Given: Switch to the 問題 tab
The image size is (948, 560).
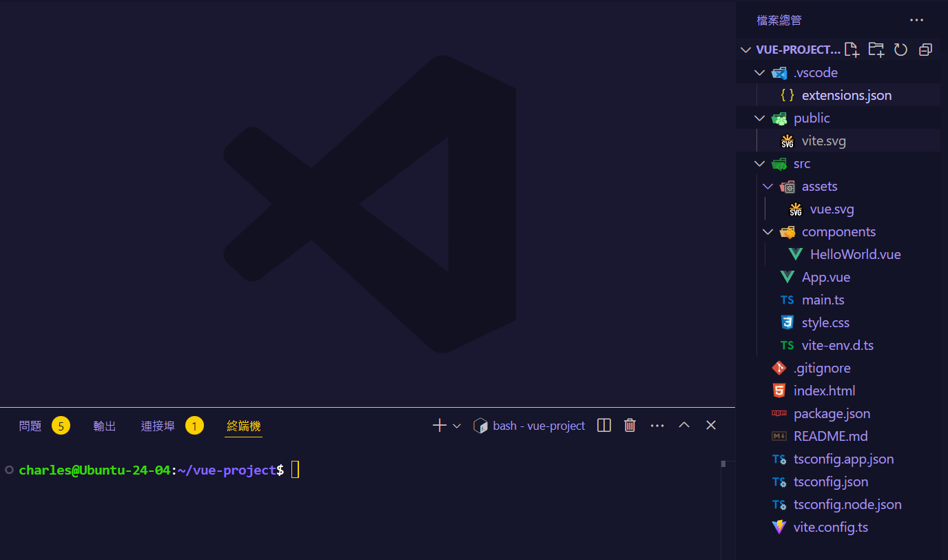Looking at the screenshot, I should point(30,426).
